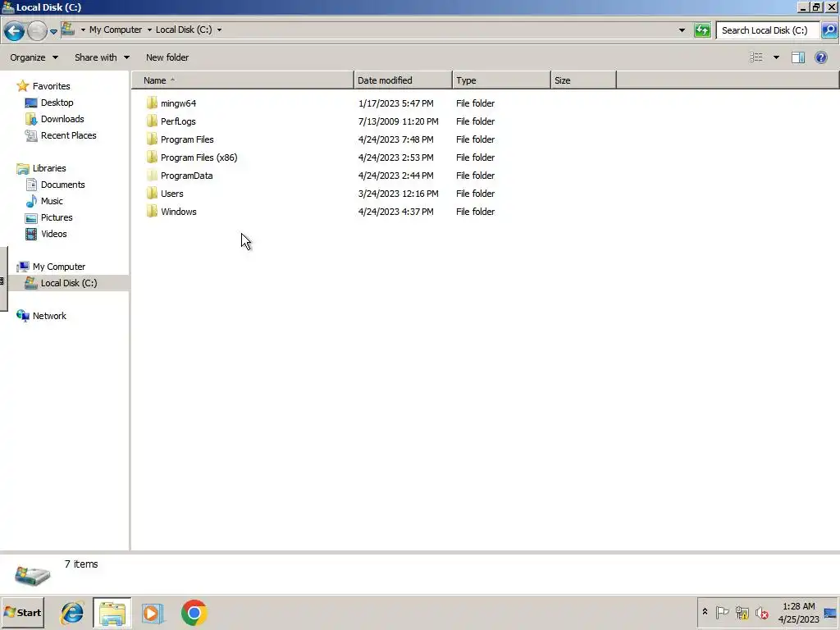Click the muted volume tray icon
This screenshot has width=840, height=630.
tap(761, 612)
